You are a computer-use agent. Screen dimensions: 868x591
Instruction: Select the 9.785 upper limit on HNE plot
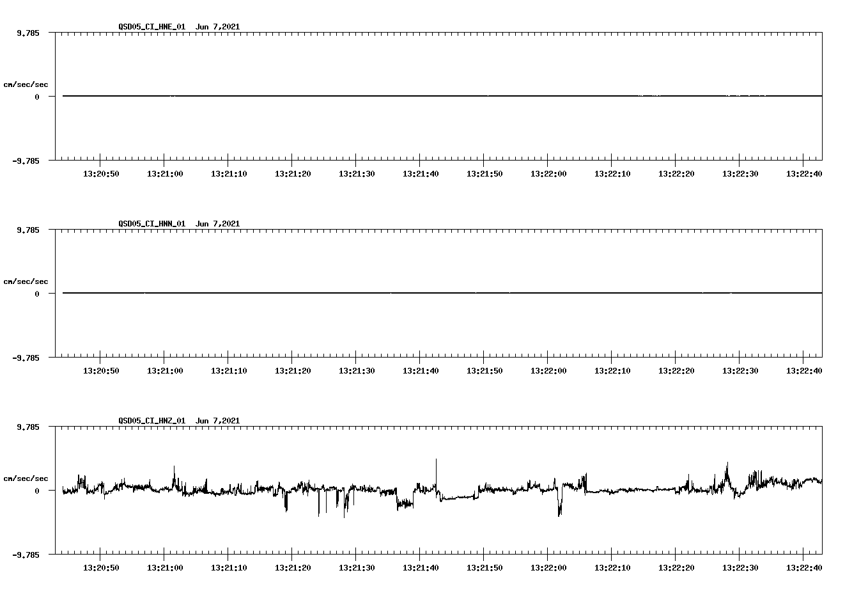(28, 33)
